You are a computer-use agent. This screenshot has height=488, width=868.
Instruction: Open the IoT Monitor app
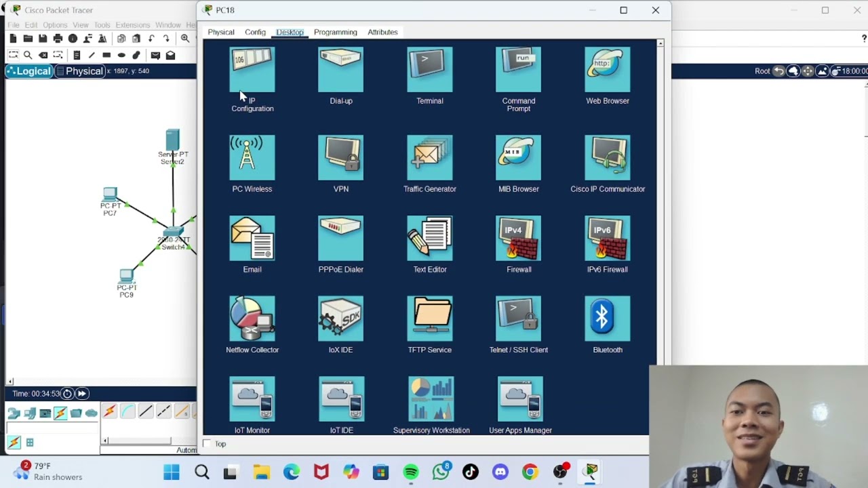(252, 399)
